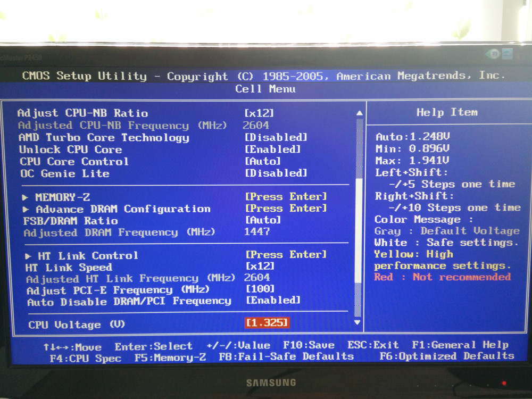Expand Advance DRAM Configuration arrow
This screenshot has height=399, width=532.
pos(26,209)
